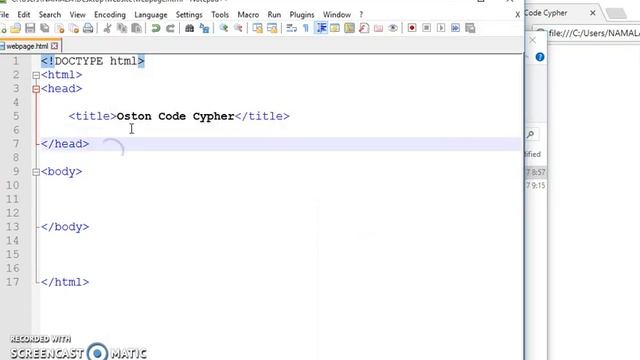Print the document via the printer icon
The height and width of the screenshot is (360, 640).
pyautogui.click(x=88, y=28)
